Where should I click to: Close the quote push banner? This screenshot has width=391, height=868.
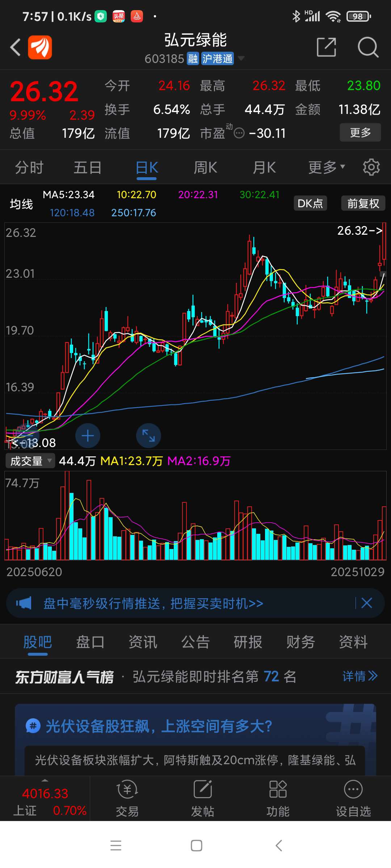(x=367, y=603)
